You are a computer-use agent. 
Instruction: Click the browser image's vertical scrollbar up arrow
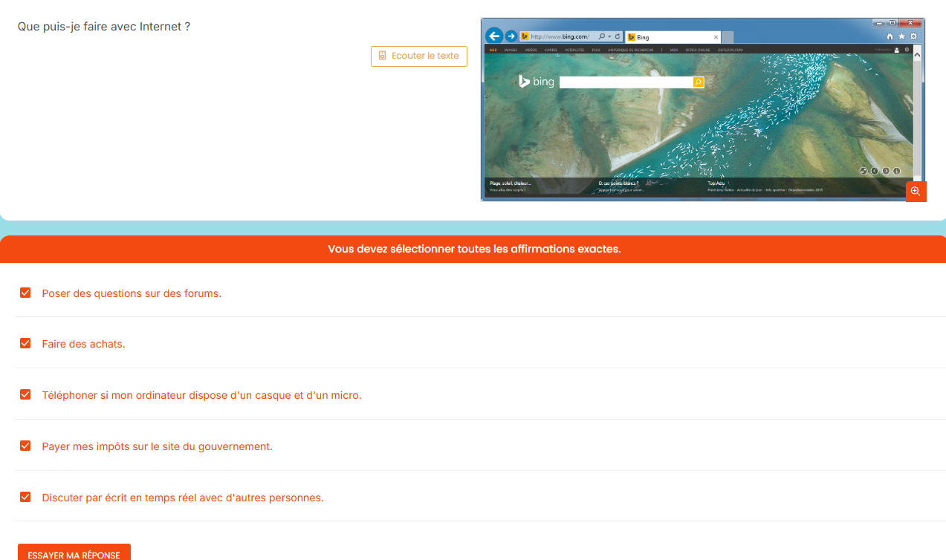916,54
